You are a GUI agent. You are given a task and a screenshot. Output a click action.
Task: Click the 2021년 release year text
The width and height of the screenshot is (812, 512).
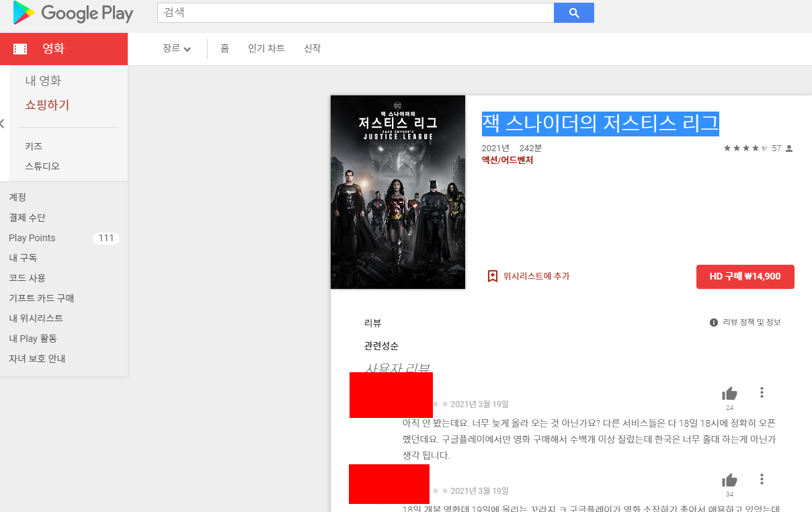(x=495, y=148)
